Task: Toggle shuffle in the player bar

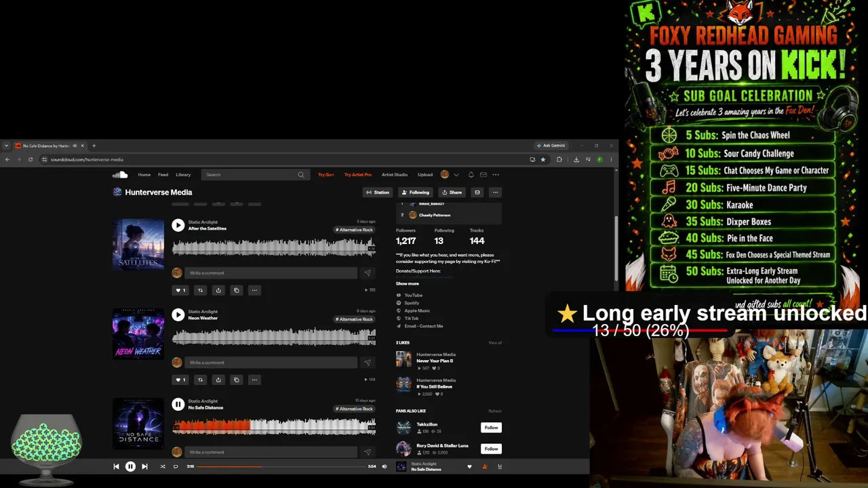Action: pyautogui.click(x=163, y=466)
